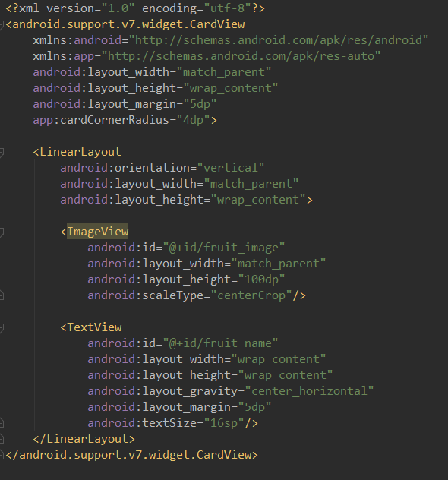Click the encoding "utf-8" value

coord(228,8)
